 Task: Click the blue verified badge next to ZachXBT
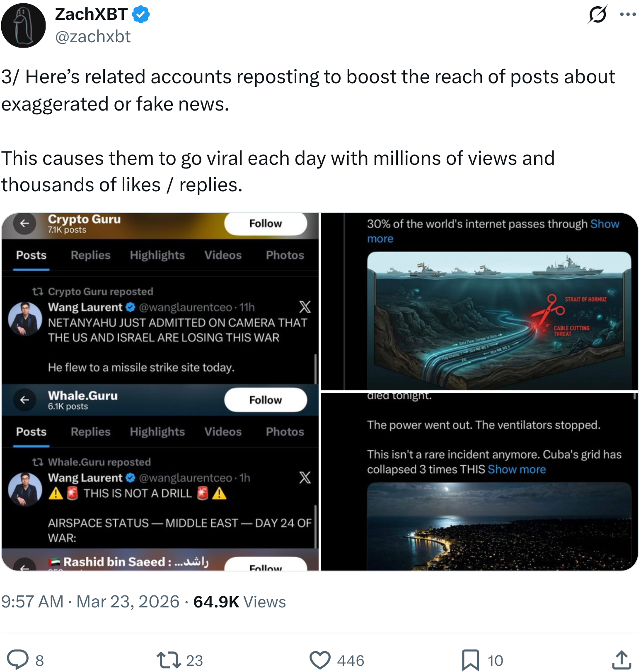(x=141, y=14)
